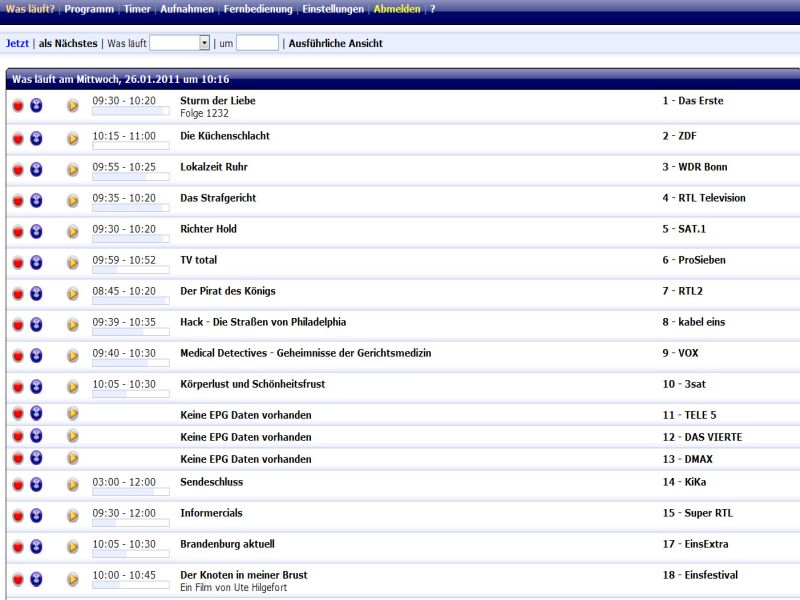Click 'Folge 1232' episode subtitle

[205, 113]
